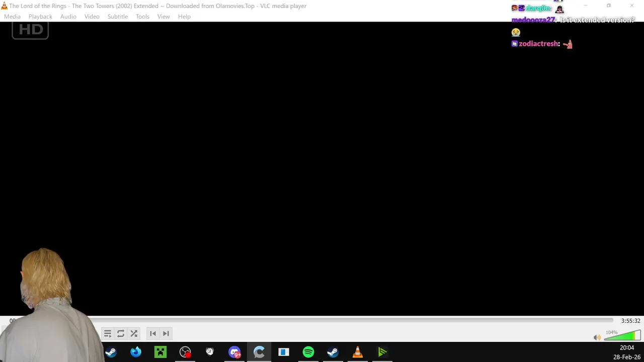This screenshot has width=644, height=362.
Task: Minimize the VLC window
Action: click(586, 6)
